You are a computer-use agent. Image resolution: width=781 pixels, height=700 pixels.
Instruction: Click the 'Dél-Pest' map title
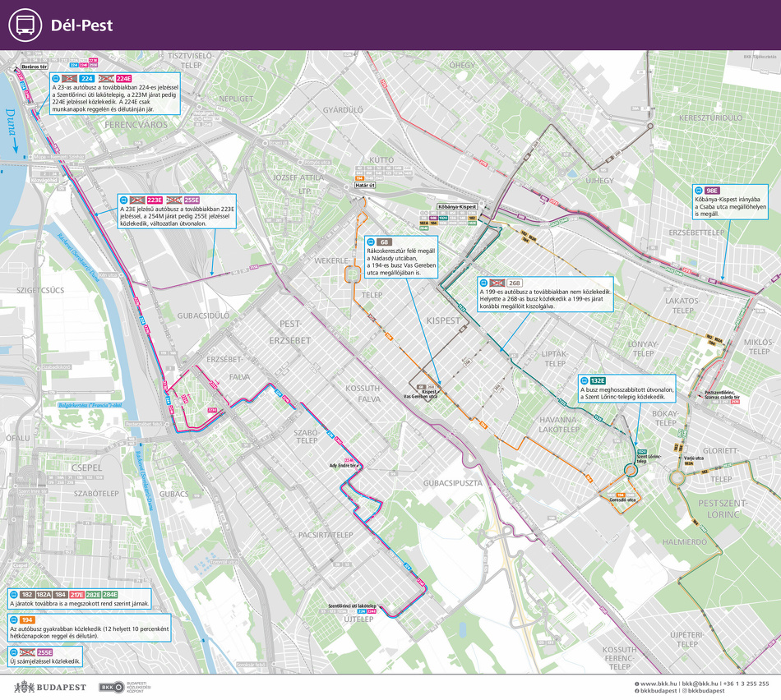pyautogui.click(x=81, y=25)
